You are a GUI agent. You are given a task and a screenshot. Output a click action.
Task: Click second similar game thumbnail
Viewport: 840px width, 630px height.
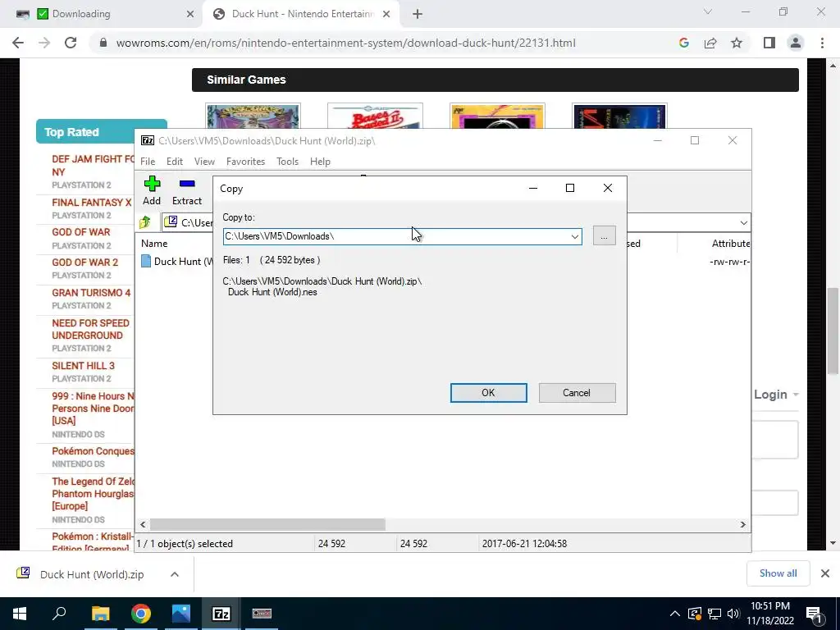click(375, 116)
